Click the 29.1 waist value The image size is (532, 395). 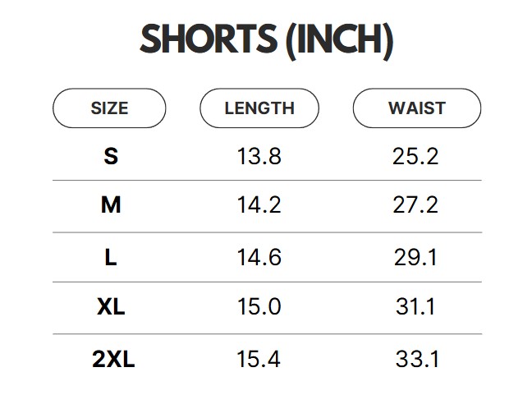(415, 257)
